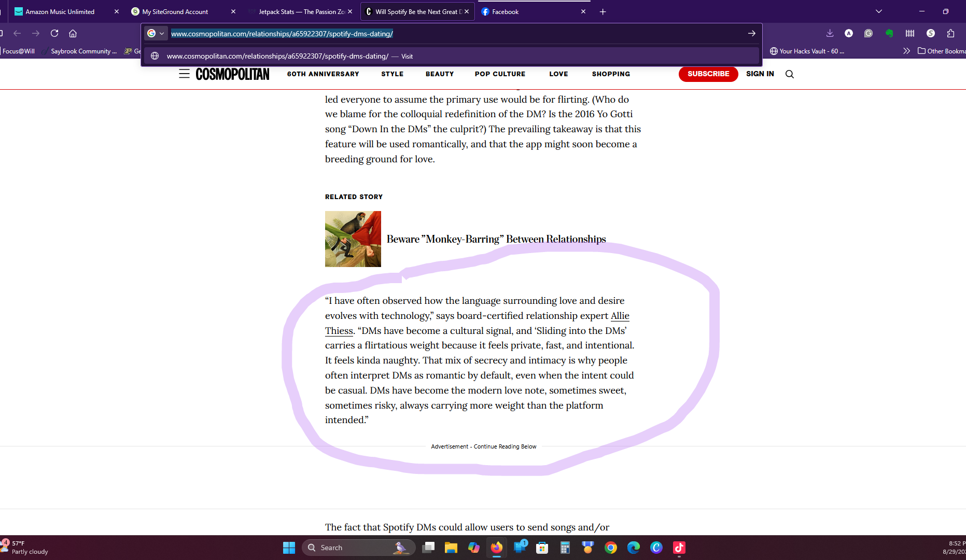Open Windows Start menu
Viewport: 966px width, 560px height.
(x=289, y=548)
